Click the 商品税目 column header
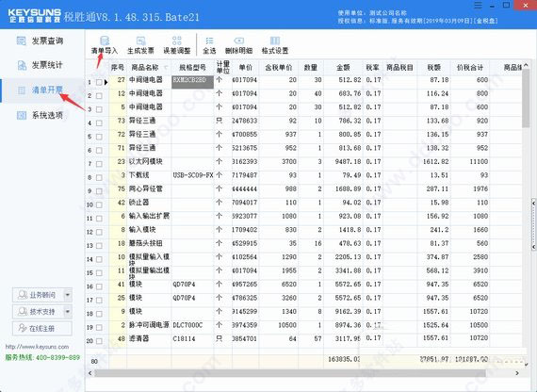 [399, 68]
